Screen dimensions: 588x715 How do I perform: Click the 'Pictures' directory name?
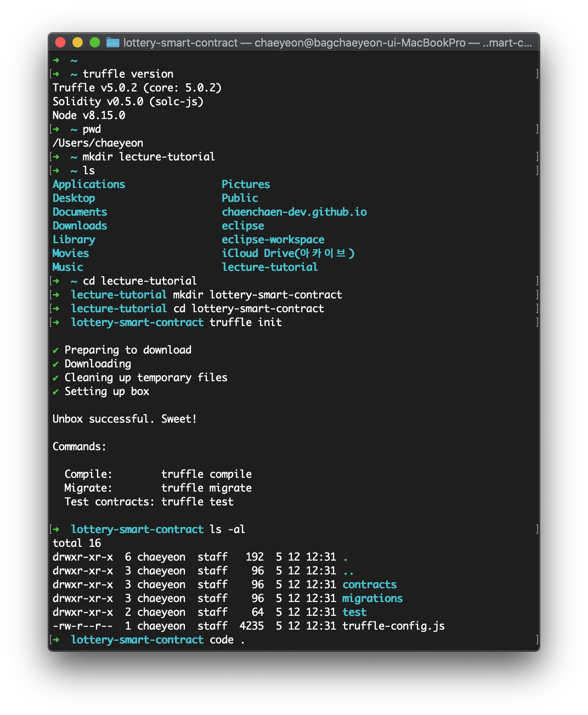click(246, 184)
